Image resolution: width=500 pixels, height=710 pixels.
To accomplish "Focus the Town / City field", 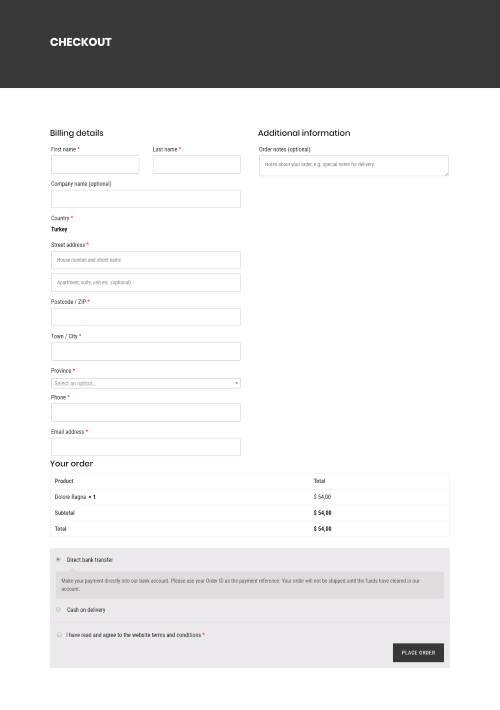I will tap(146, 351).
